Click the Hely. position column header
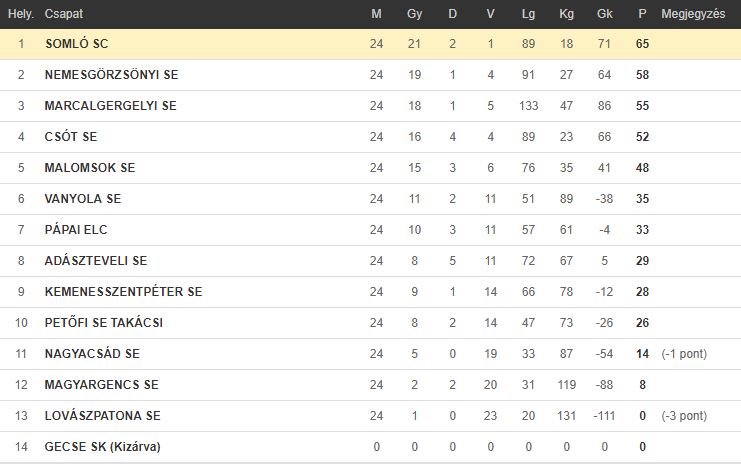Viewport: 741px width, 464px height. [21, 14]
